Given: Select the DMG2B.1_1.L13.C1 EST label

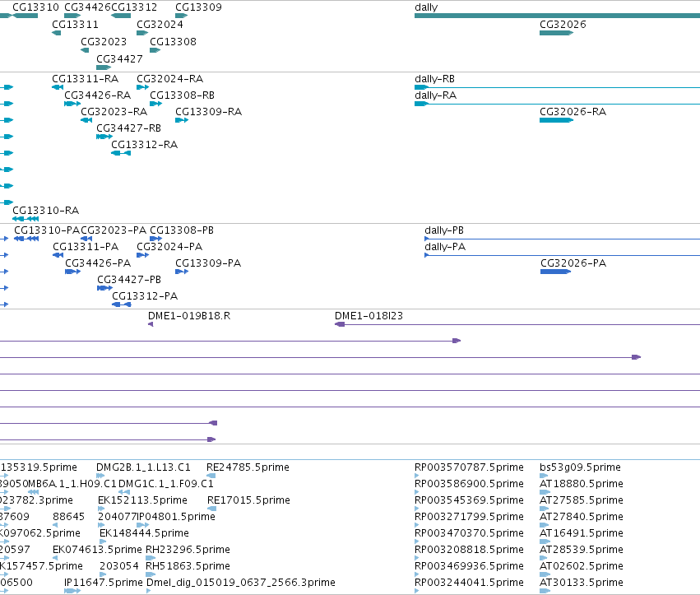Looking at the screenshot, I should point(143,467).
